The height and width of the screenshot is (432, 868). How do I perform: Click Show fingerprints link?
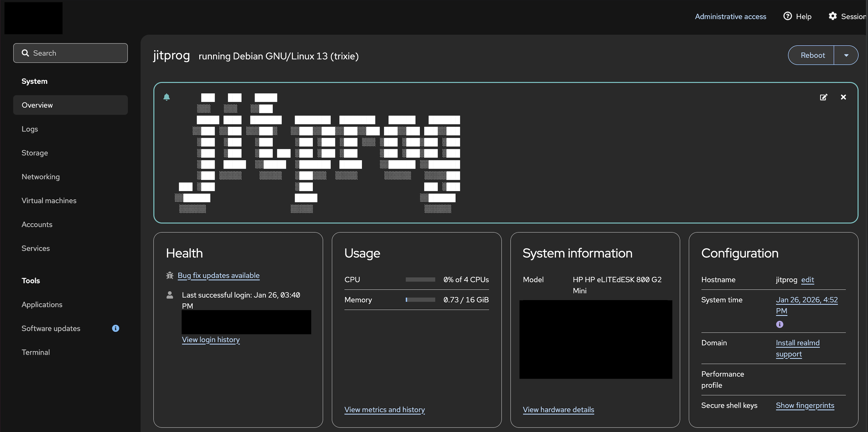(805, 405)
